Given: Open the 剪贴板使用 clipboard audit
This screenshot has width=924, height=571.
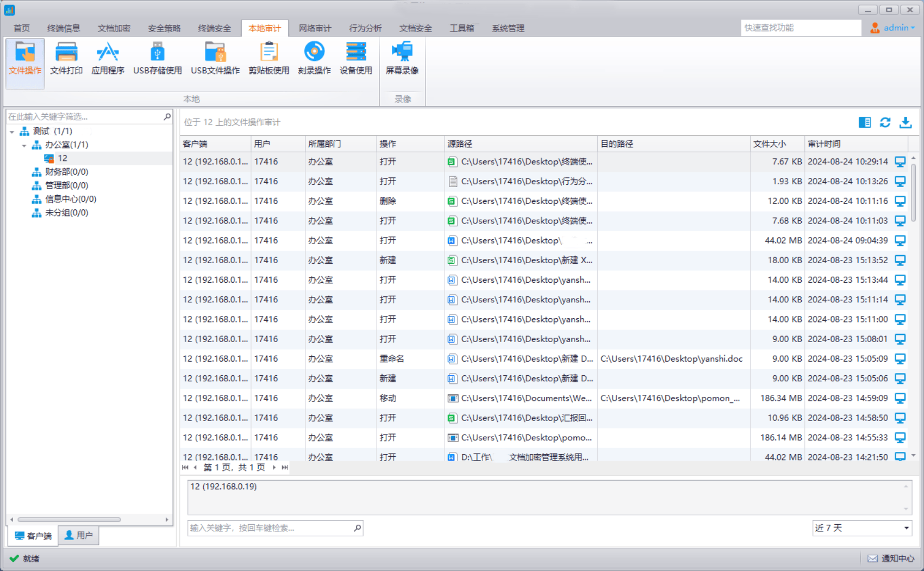Looking at the screenshot, I should [269, 58].
